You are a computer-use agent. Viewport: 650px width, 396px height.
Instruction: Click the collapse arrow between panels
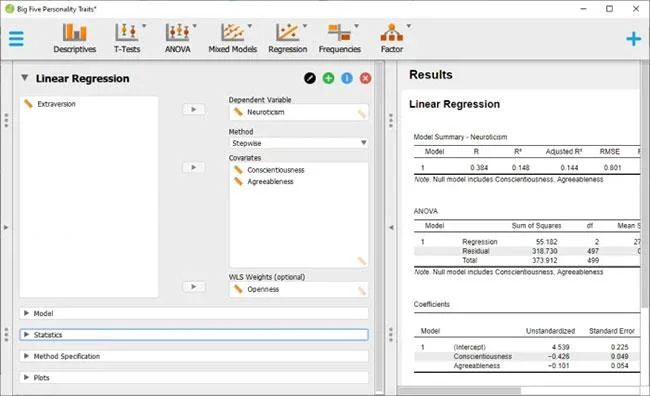click(391, 227)
